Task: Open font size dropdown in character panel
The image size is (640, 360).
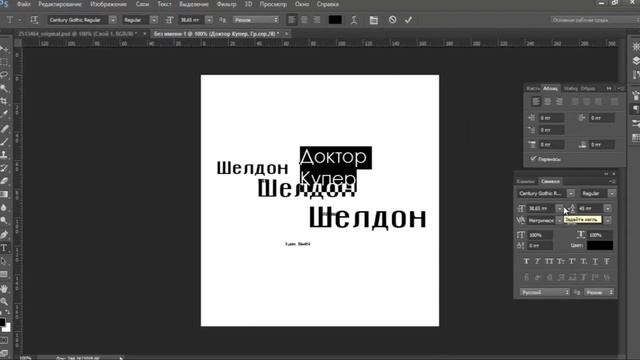Action: (559, 209)
